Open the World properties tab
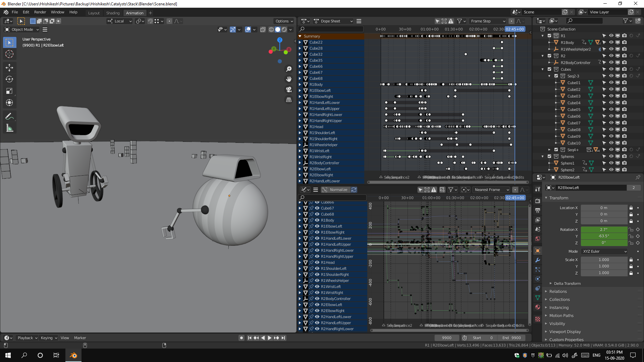 pos(538,239)
